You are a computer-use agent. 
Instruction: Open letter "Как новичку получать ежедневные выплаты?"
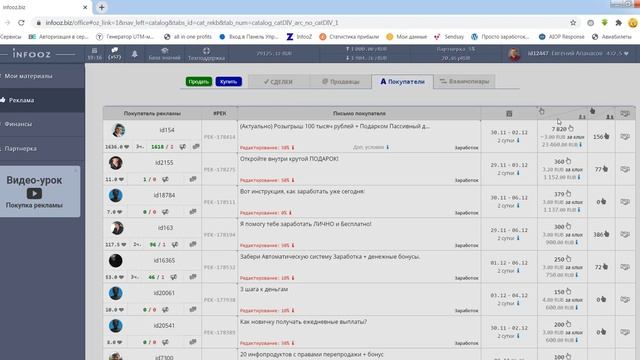[x=304, y=322]
